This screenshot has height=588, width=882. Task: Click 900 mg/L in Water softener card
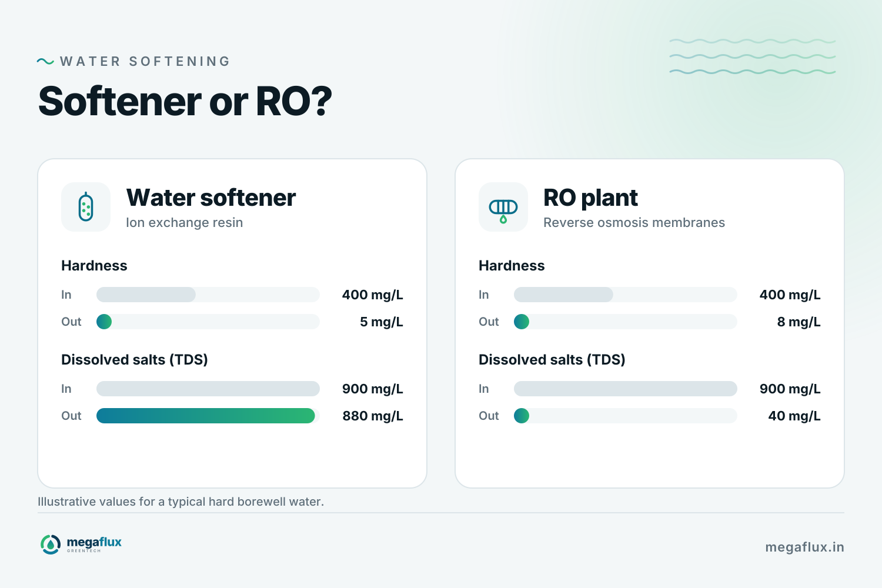373,389
